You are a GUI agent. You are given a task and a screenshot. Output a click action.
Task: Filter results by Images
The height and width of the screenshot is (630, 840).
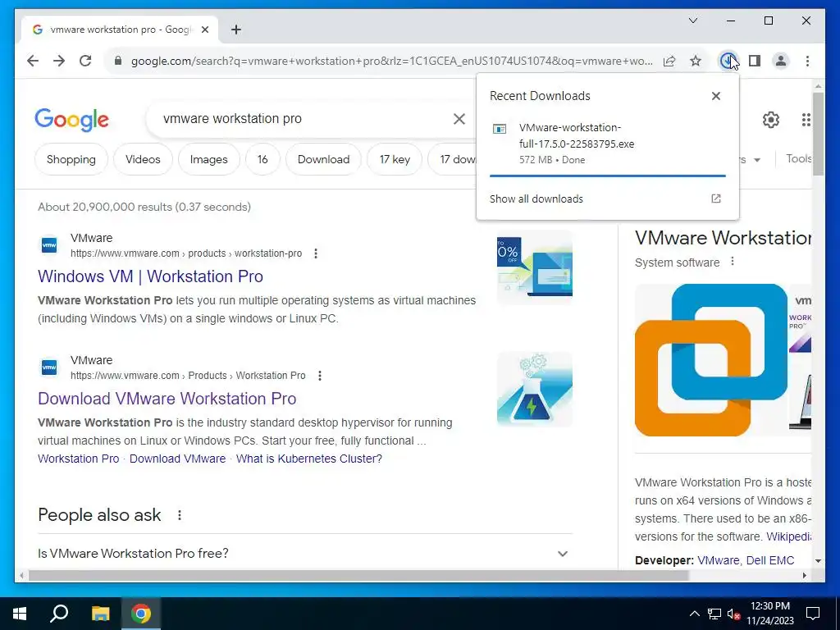(209, 159)
